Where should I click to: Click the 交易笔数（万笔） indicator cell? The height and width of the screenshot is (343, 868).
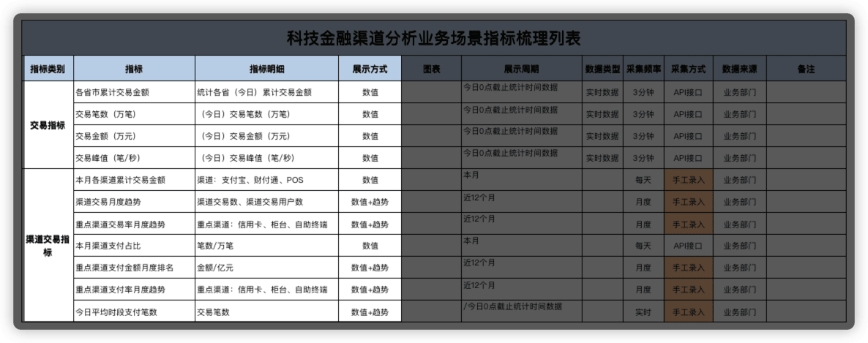click(x=134, y=114)
